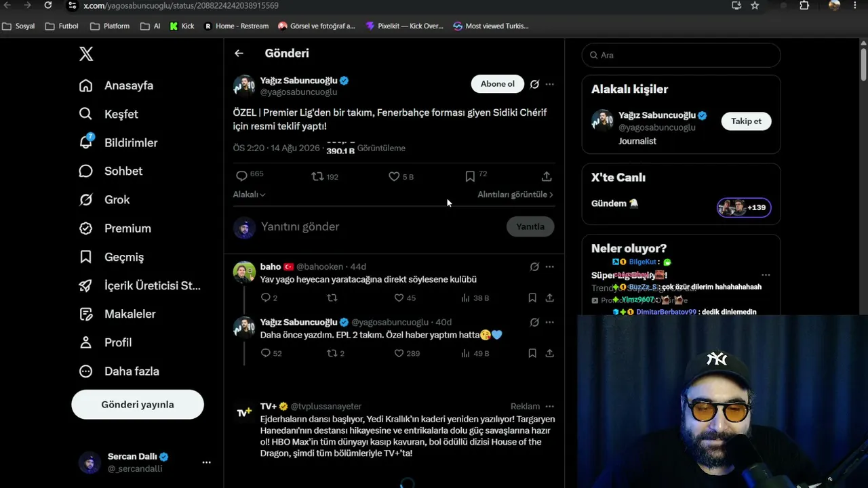Viewport: 868px width, 488px height.
Task: Open the Sosyal bookmarks folder
Action: 19,26
